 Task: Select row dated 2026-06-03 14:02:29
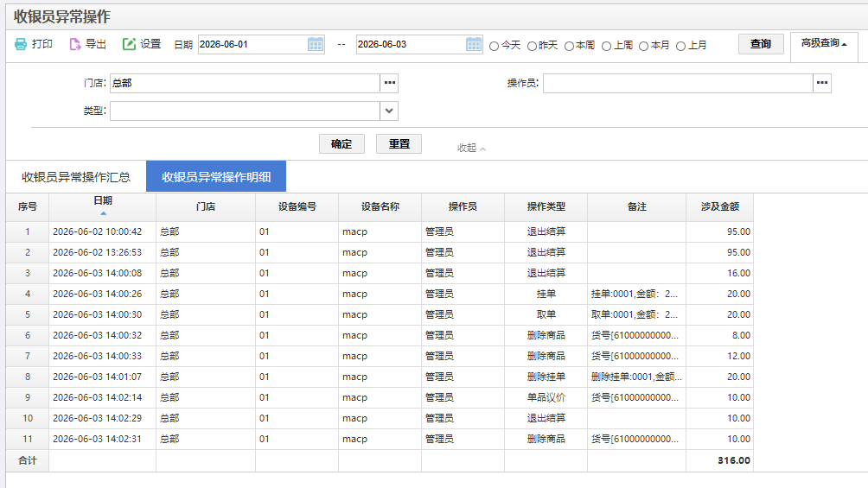[x=380, y=418]
